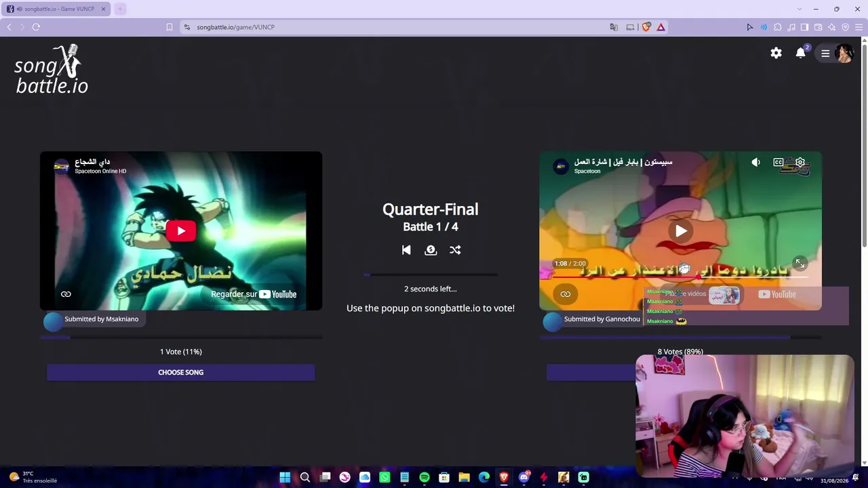Seek in the right video's progress bar
The image size is (868, 488).
point(680,277)
